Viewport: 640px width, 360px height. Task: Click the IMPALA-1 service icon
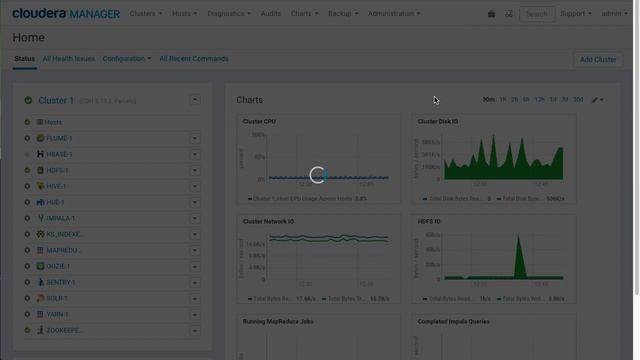point(40,218)
